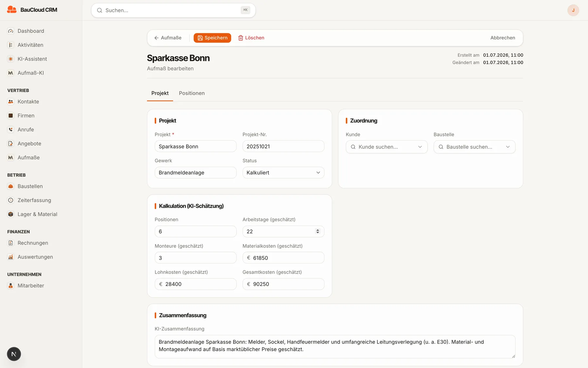
Task: Open Angebote from the sidebar
Action: (29, 143)
